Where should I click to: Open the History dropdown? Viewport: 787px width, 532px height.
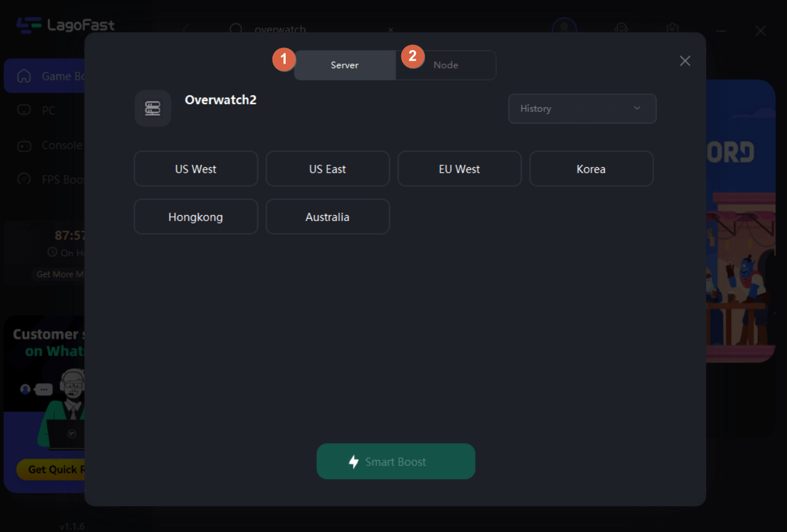[x=582, y=108]
